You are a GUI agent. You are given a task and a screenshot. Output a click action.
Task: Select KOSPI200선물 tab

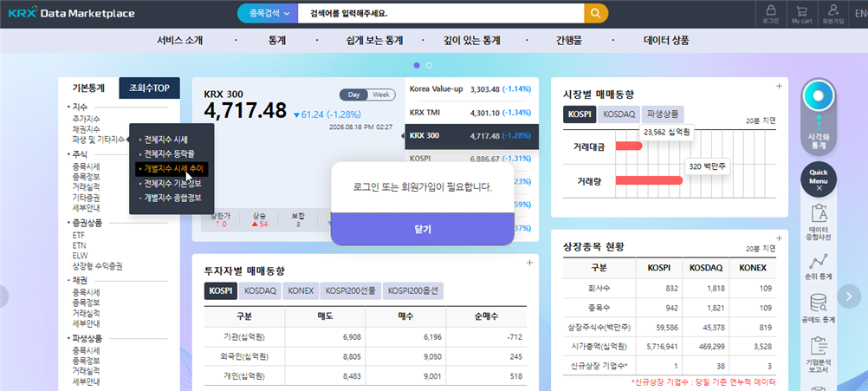351,290
